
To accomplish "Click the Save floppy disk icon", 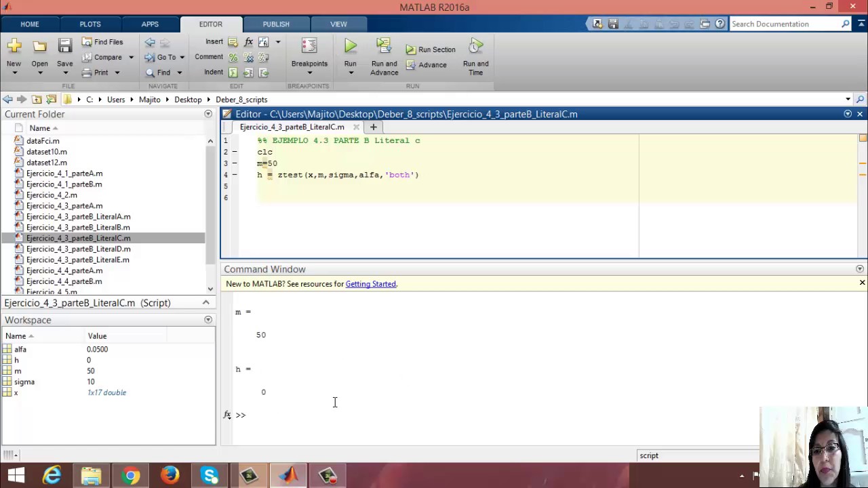I will click(65, 46).
